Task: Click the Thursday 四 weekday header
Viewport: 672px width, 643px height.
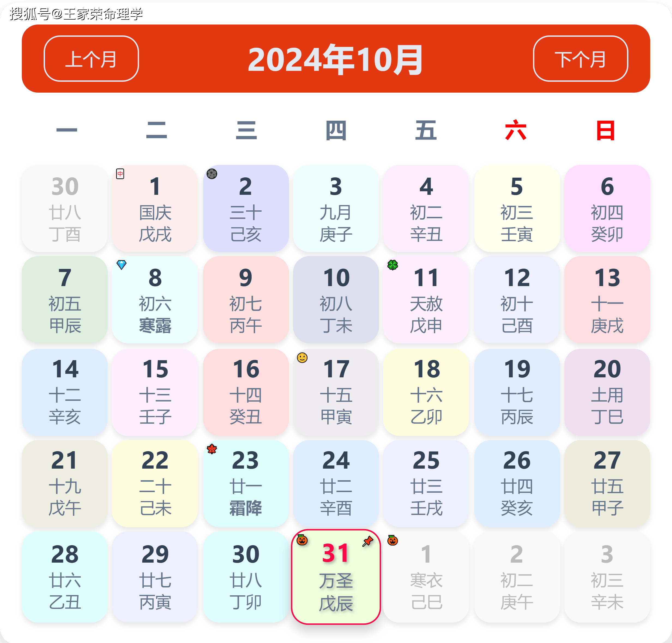Action: coord(336,130)
